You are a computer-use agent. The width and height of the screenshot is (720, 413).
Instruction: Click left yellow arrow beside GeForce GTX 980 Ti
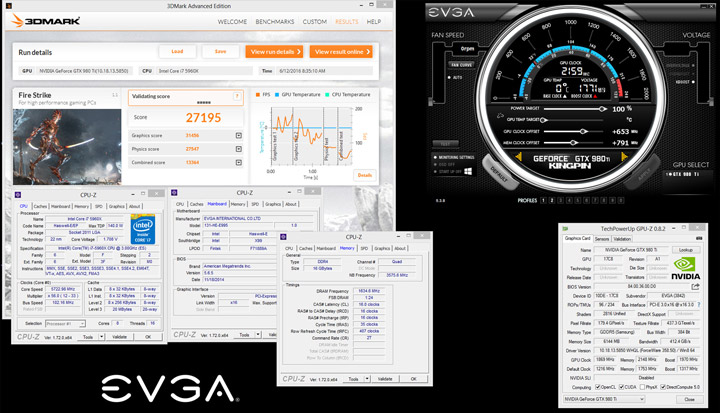[518, 157]
